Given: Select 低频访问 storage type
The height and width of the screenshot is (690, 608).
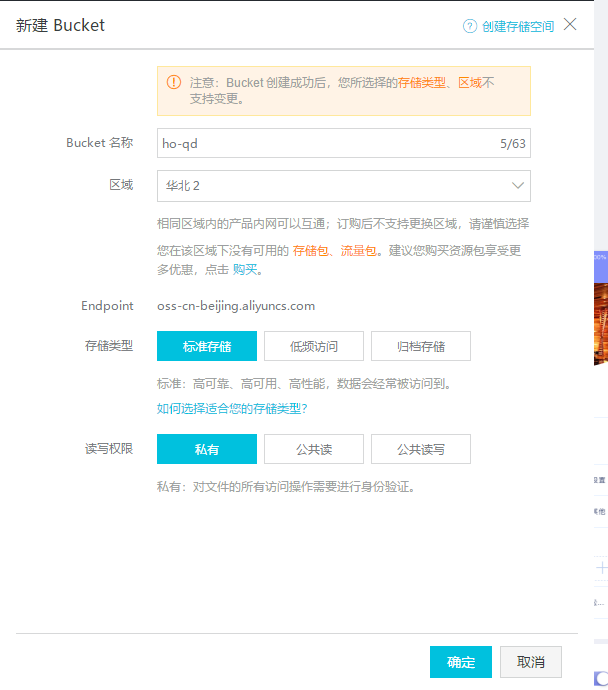Looking at the screenshot, I should click(x=314, y=346).
